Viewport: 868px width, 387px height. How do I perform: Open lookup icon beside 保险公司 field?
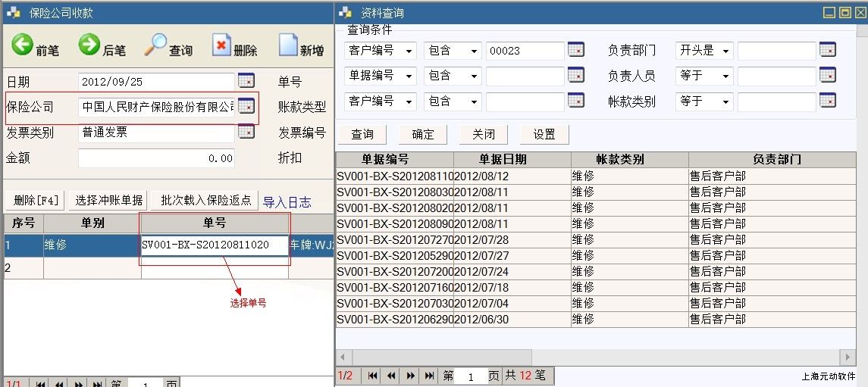pyautogui.click(x=246, y=107)
